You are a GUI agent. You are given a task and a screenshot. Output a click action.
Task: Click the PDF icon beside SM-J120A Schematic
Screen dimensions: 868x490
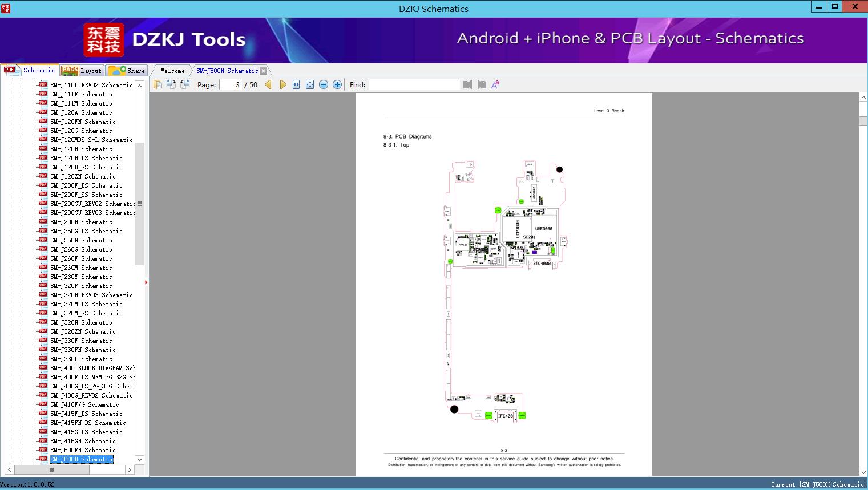pyautogui.click(x=43, y=112)
